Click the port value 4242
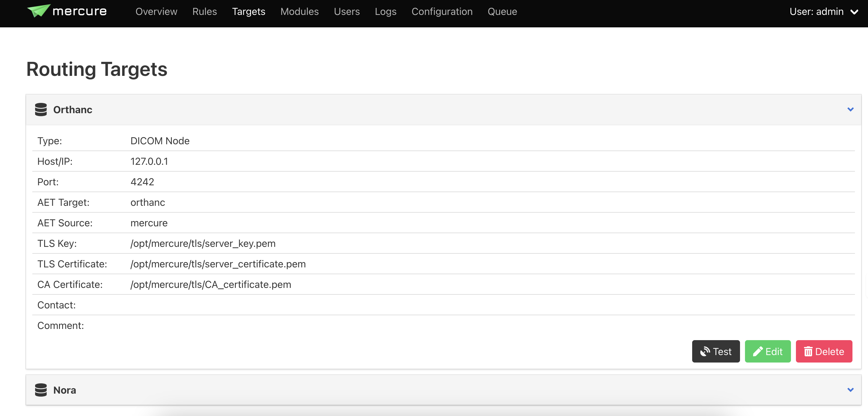 tap(142, 182)
